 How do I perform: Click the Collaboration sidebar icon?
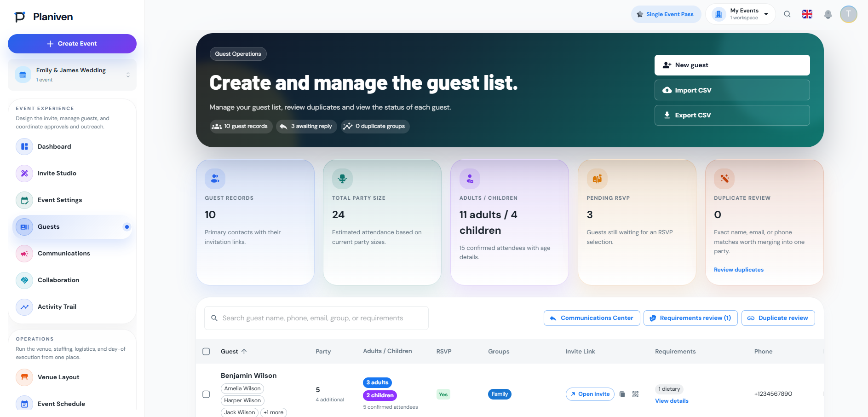coord(24,280)
